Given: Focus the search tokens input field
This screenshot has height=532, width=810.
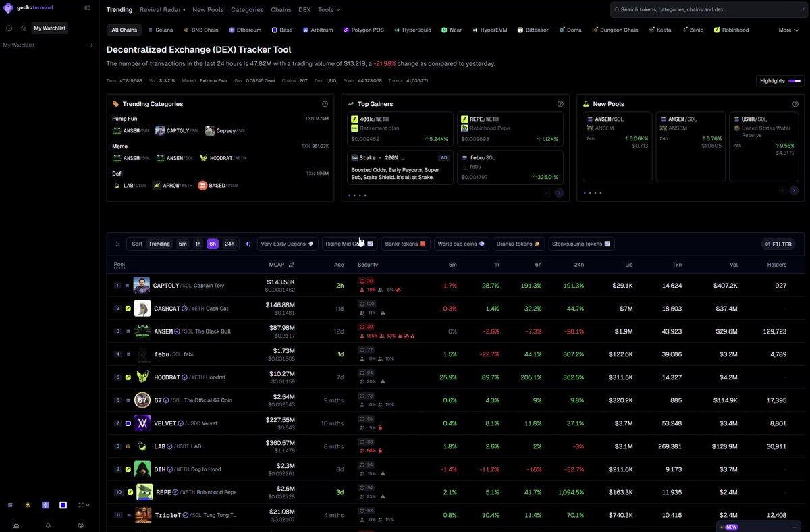Looking at the screenshot, I should 707,10.
